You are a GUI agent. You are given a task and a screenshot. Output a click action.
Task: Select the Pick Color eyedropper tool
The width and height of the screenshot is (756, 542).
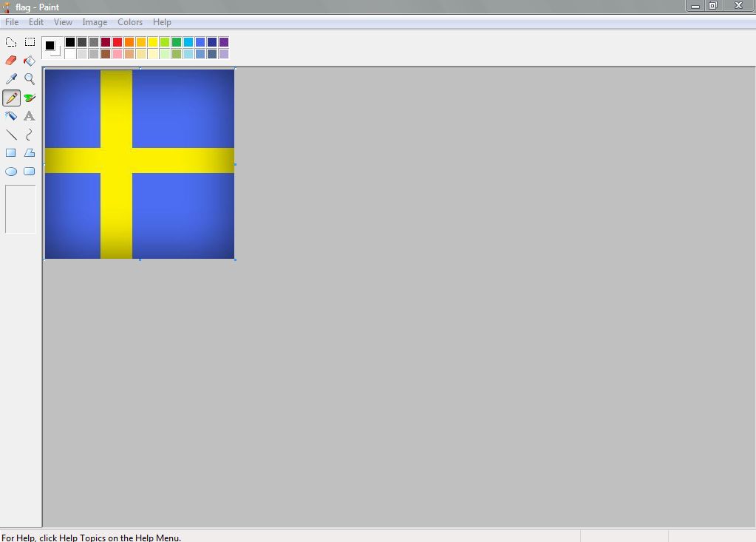click(x=11, y=79)
